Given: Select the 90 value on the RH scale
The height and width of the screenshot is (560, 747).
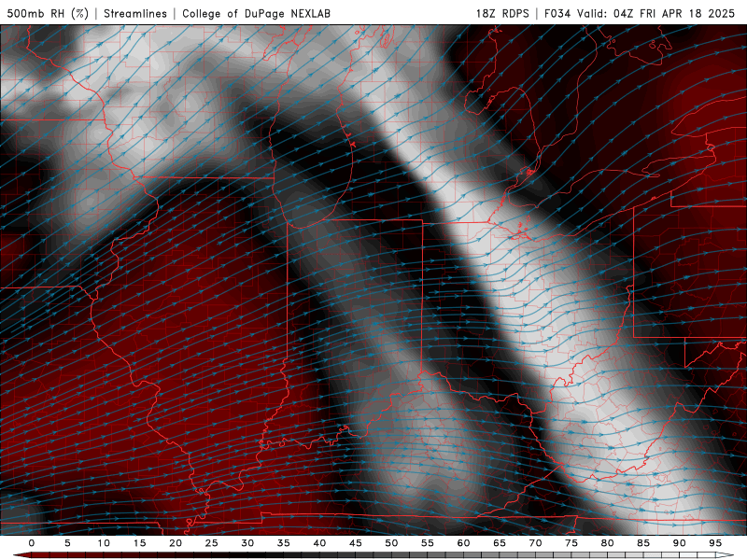Looking at the screenshot, I should 679,543.
